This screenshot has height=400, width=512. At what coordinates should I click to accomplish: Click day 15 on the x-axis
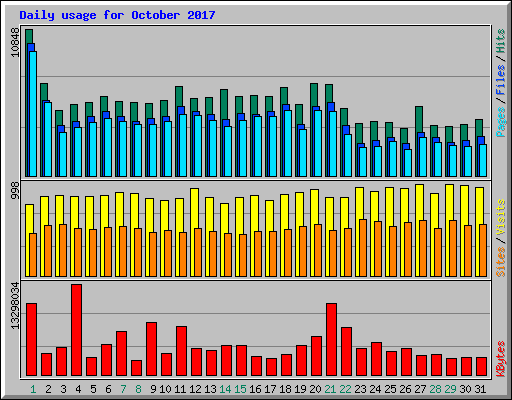tap(240, 389)
